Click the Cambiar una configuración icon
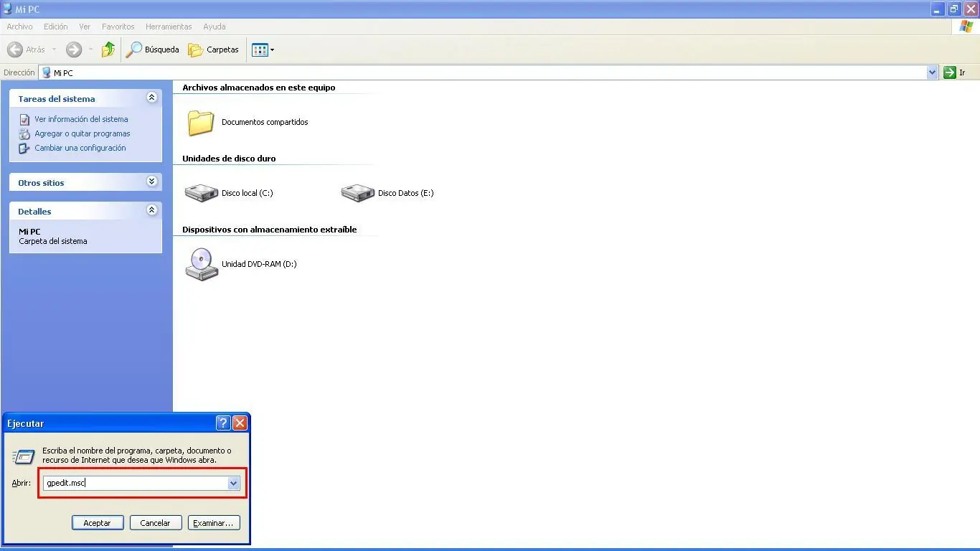Image resolution: width=980 pixels, height=551 pixels. (24, 149)
